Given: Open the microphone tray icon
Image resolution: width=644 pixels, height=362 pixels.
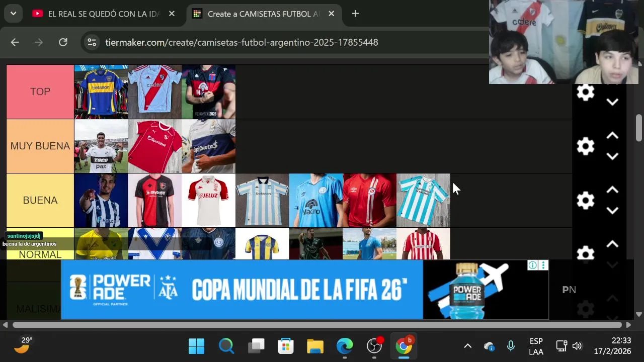Looking at the screenshot, I should (x=511, y=346).
